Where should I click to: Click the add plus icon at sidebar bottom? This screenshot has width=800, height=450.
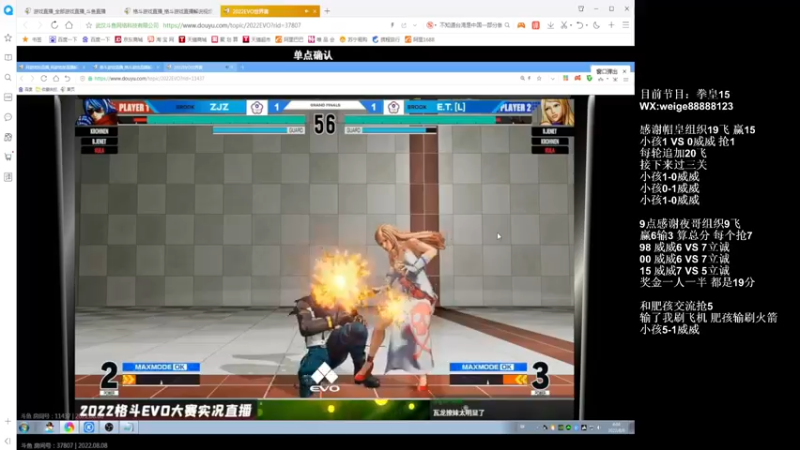[x=8, y=421]
